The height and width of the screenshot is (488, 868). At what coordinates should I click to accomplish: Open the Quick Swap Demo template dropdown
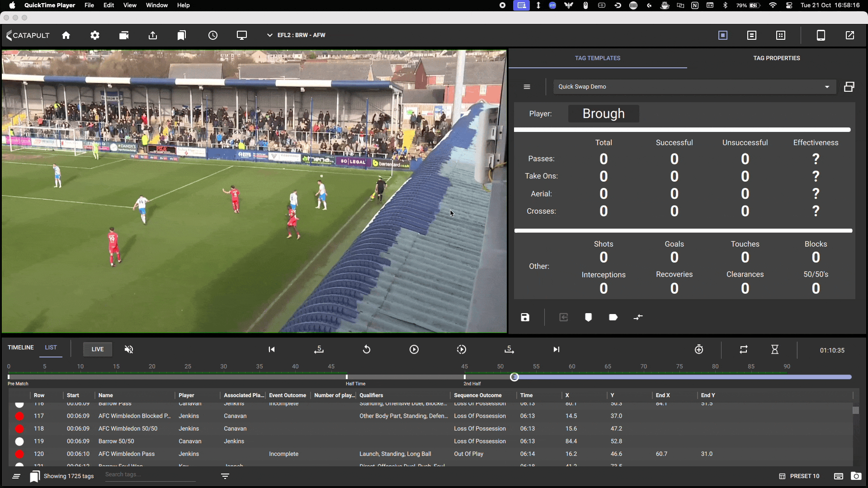click(x=694, y=87)
